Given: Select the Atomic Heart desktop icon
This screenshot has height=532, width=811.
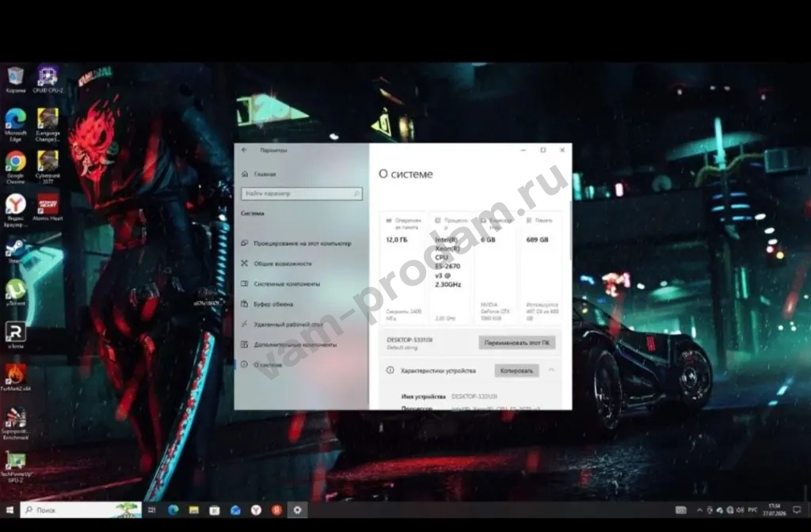Looking at the screenshot, I should pyautogui.click(x=48, y=207).
